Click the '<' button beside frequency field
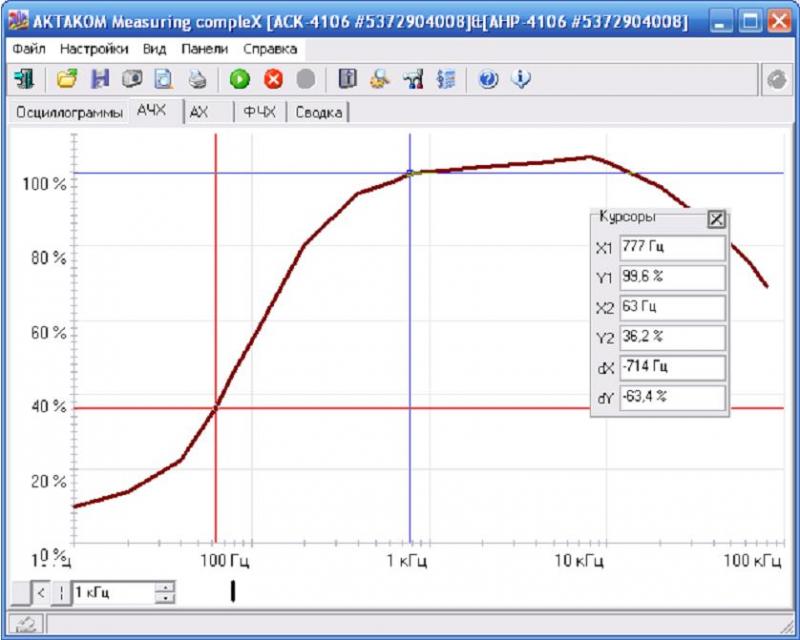Image resolution: width=800 pixels, height=640 pixels. tap(41, 593)
